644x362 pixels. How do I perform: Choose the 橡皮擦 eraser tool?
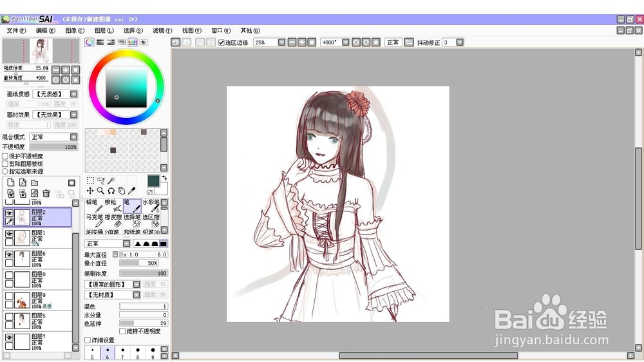[x=113, y=220]
